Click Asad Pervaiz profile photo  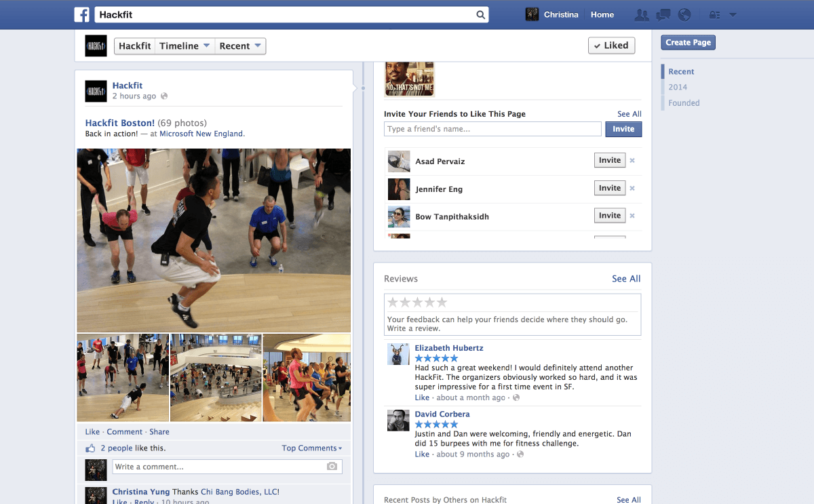pos(399,161)
